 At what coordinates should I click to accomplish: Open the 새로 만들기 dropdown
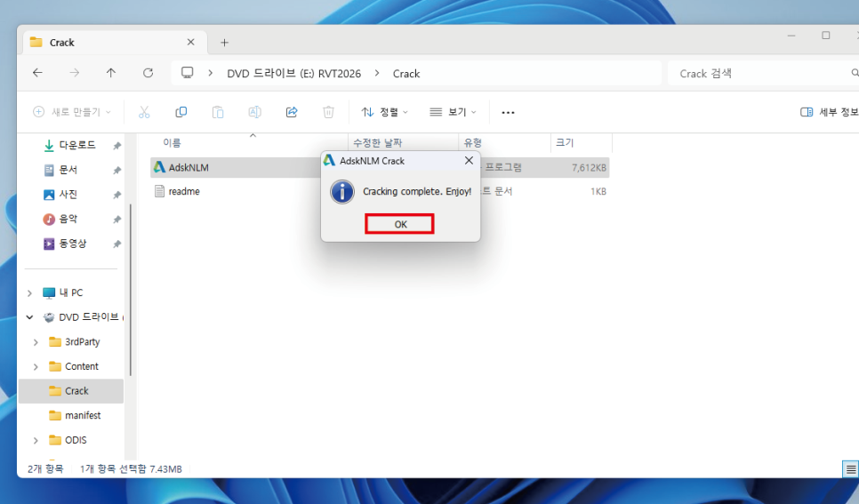(x=72, y=112)
